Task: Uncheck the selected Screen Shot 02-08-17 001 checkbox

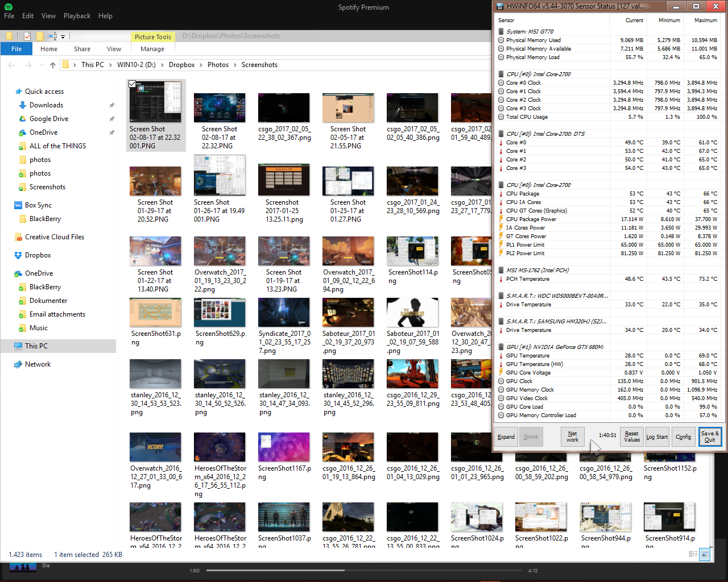Action: coord(133,84)
